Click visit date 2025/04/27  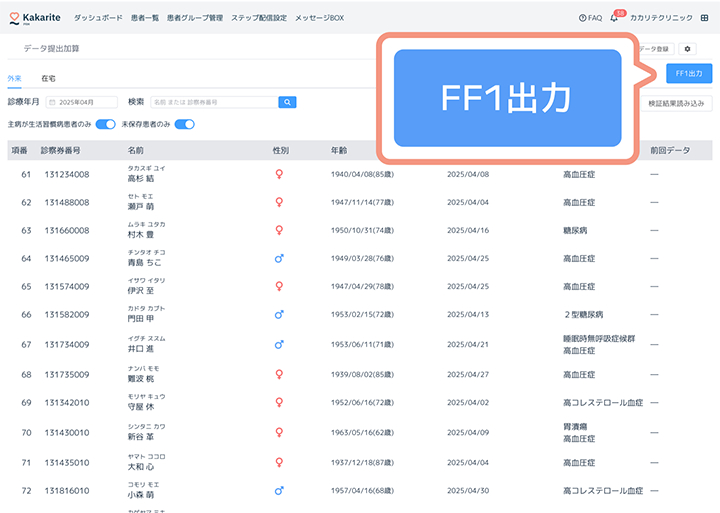[x=468, y=375]
